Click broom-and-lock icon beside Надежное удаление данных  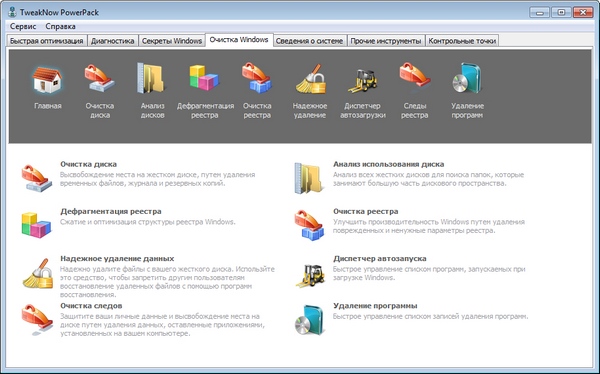38,273
